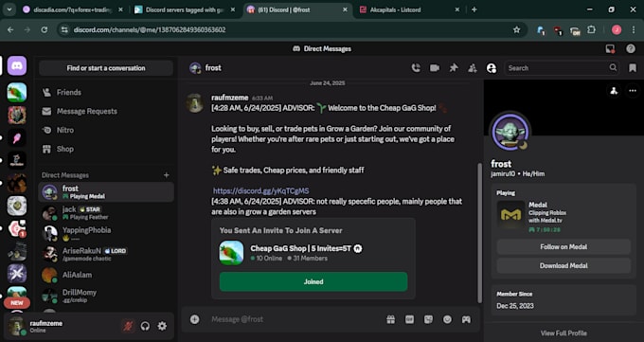Open the Chrome profile avatar

pos(617,29)
